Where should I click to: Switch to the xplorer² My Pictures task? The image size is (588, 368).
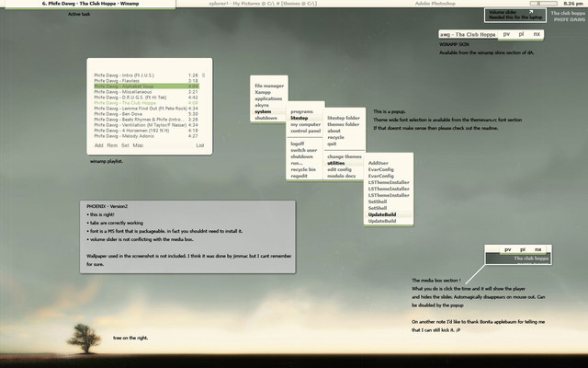263,4
